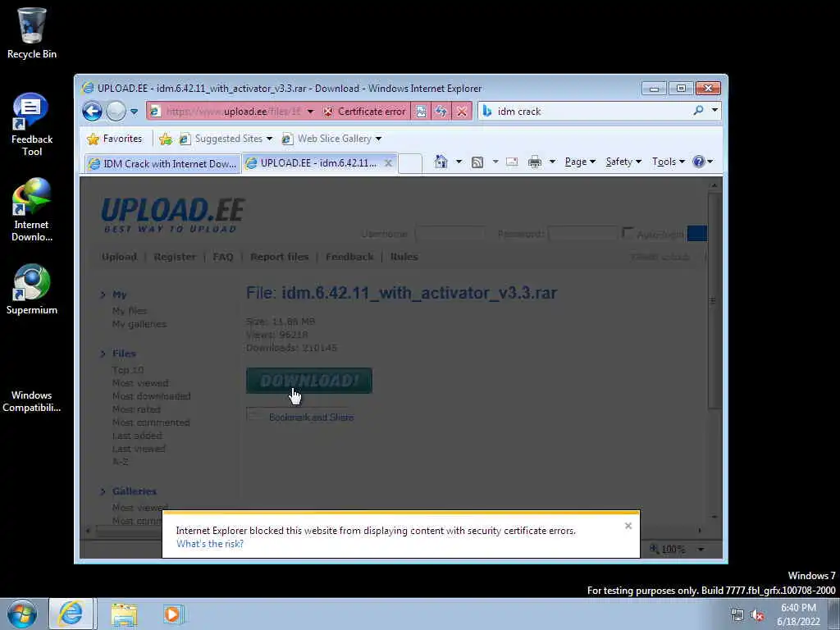The width and height of the screenshot is (840, 630).
Task: Open Feedback Tool desktop shortcut
Action: pyautogui.click(x=32, y=125)
